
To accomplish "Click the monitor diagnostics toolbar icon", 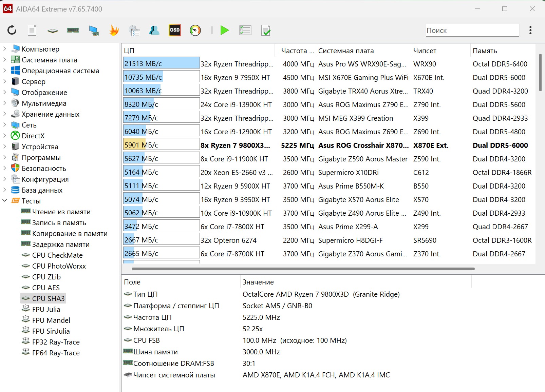I will [x=94, y=31].
